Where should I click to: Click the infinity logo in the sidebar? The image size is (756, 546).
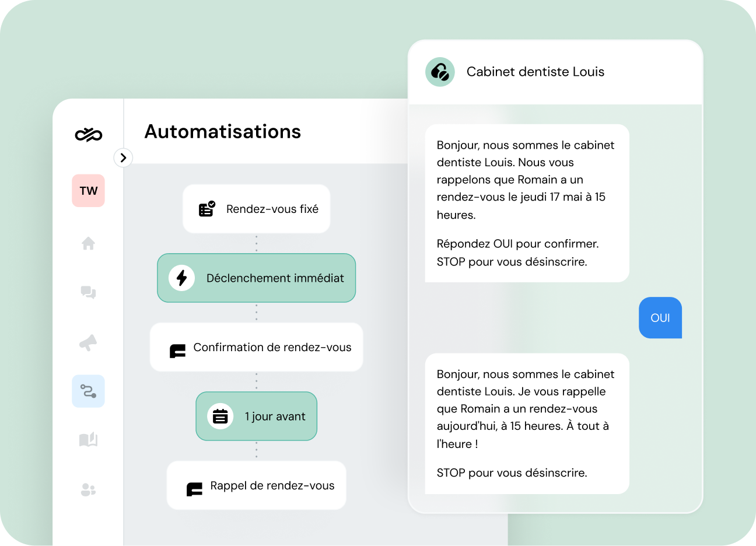89,135
